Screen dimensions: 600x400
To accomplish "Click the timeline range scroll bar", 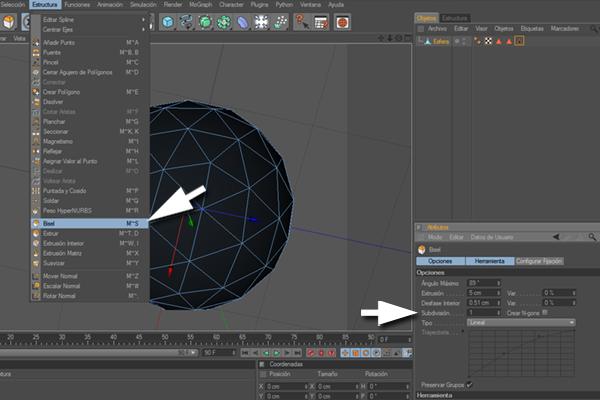I will point(99,352).
